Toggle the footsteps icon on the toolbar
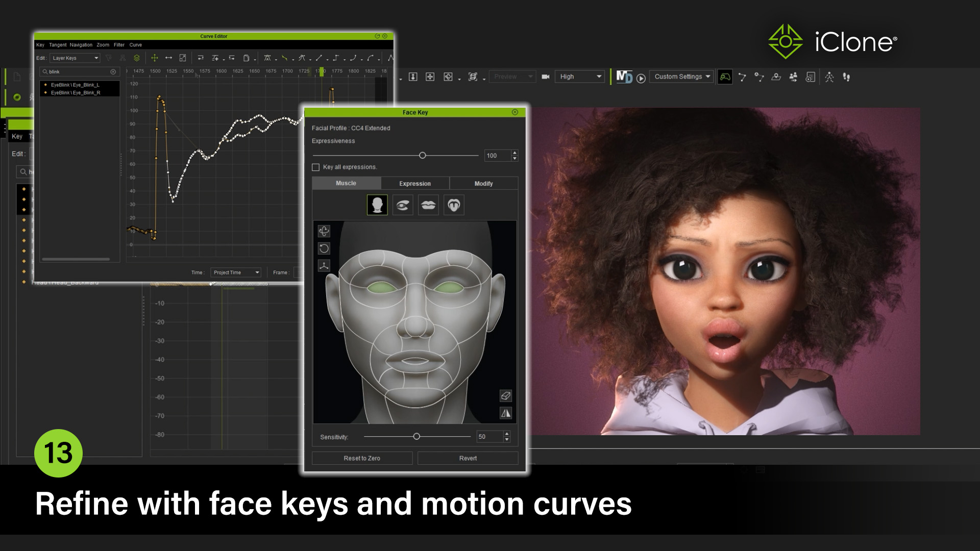 (847, 77)
